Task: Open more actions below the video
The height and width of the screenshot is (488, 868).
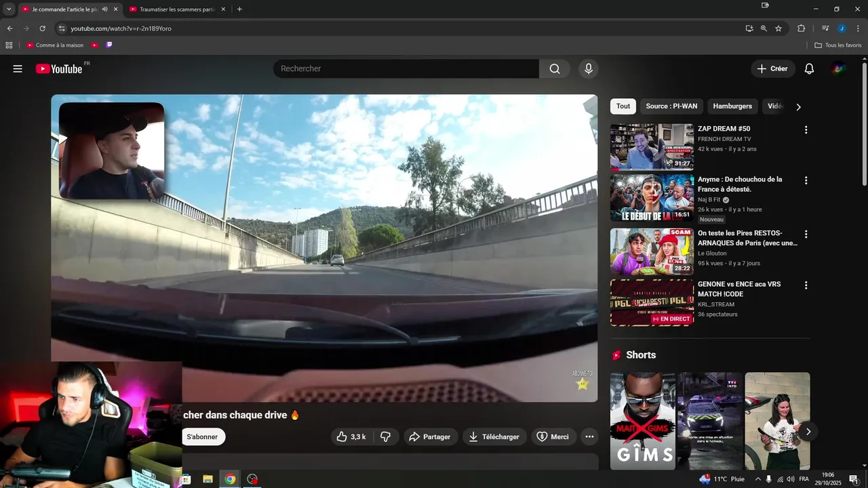Action: click(590, 436)
